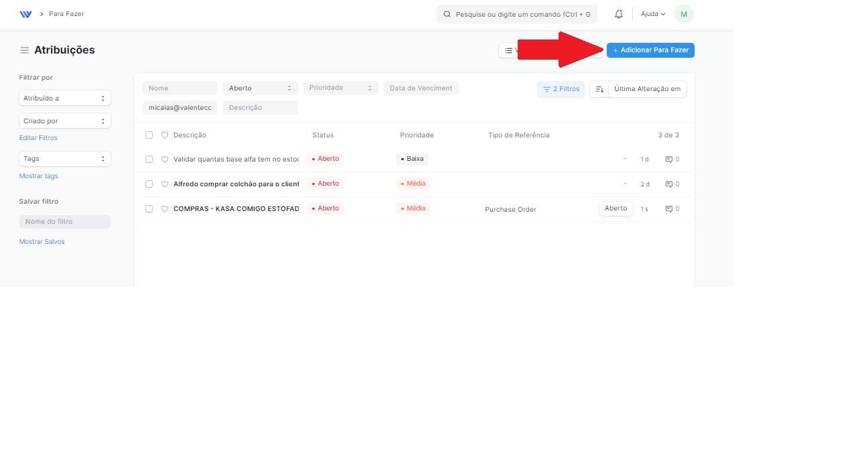Open the Atribuído a filter dropdown
This screenshot has height=453, width=868.
tap(65, 98)
